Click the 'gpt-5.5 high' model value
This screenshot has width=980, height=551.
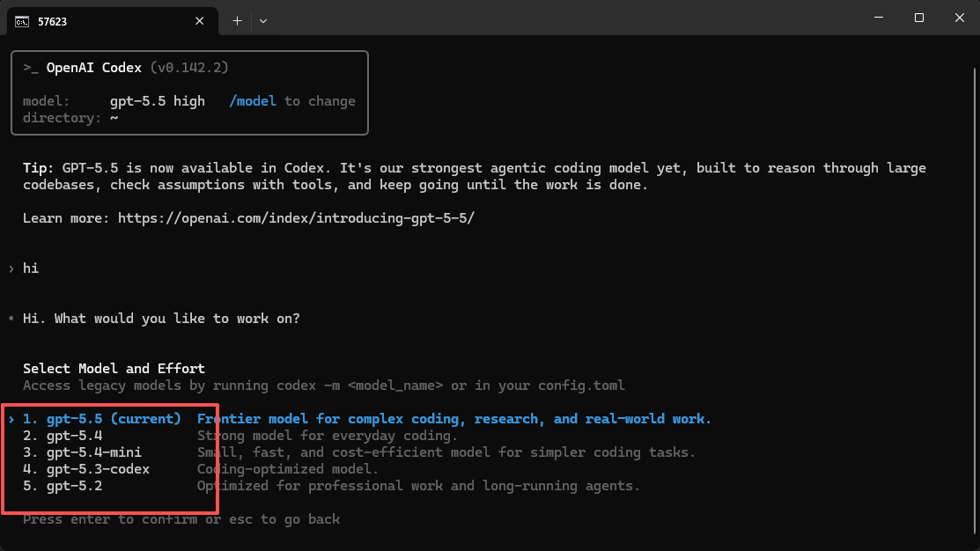[158, 101]
